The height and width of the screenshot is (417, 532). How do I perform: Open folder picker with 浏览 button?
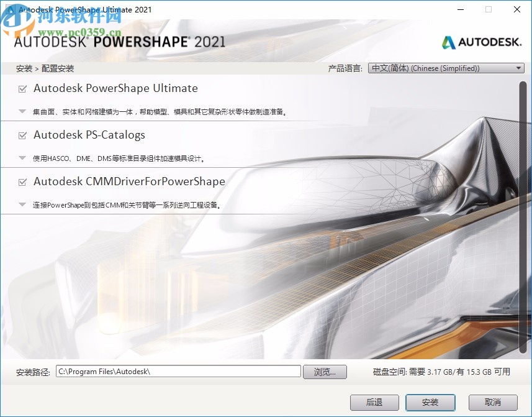click(325, 371)
